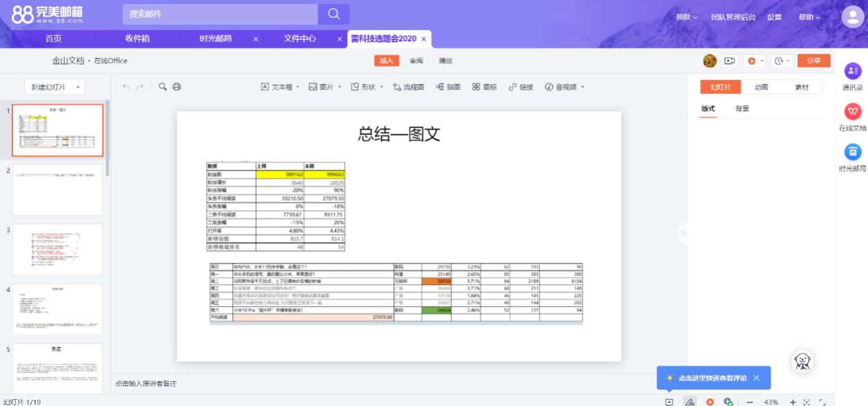
Task: Expand the 图片 dropdown arrow
Action: [x=339, y=88]
